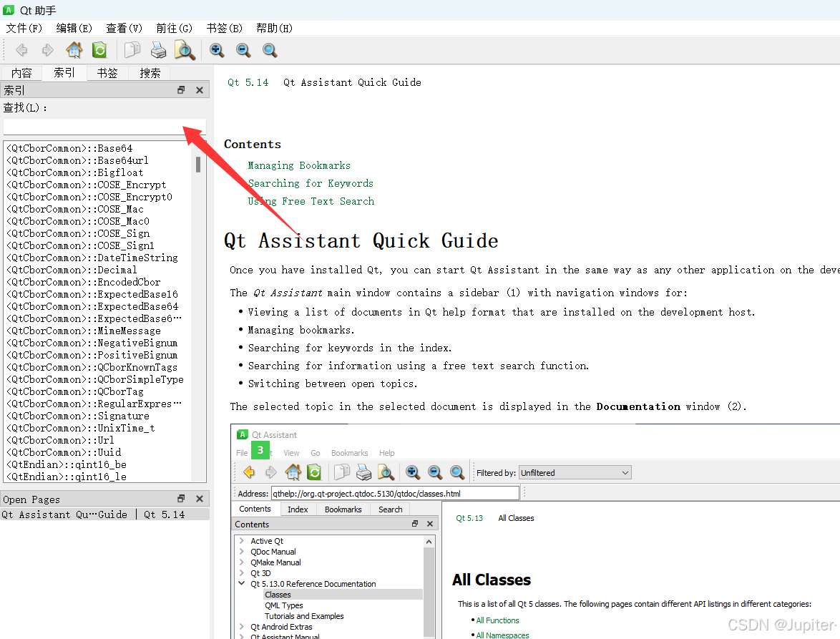This screenshot has width=840, height=639.
Task: Open the Searching for Keywords link
Action: [x=311, y=183]
